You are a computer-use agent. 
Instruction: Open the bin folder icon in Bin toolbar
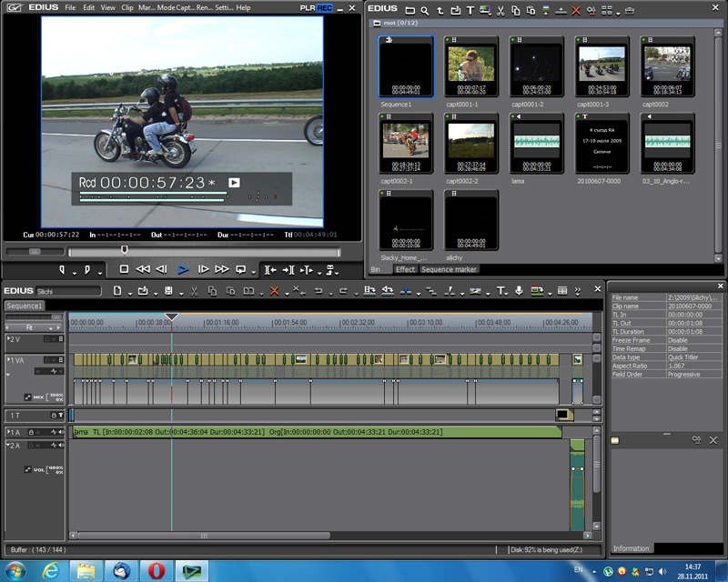pos(410,11)
